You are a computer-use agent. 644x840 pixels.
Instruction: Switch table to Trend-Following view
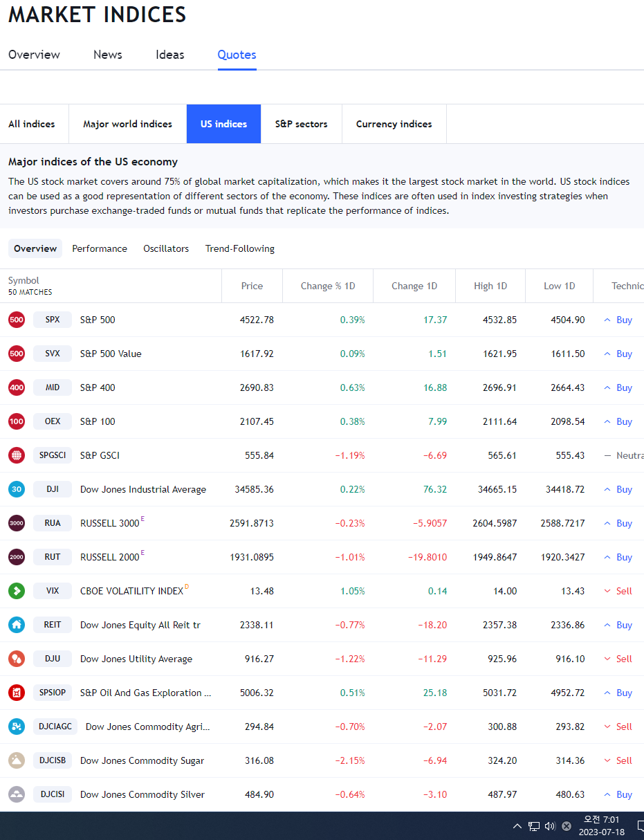point(240,248)
